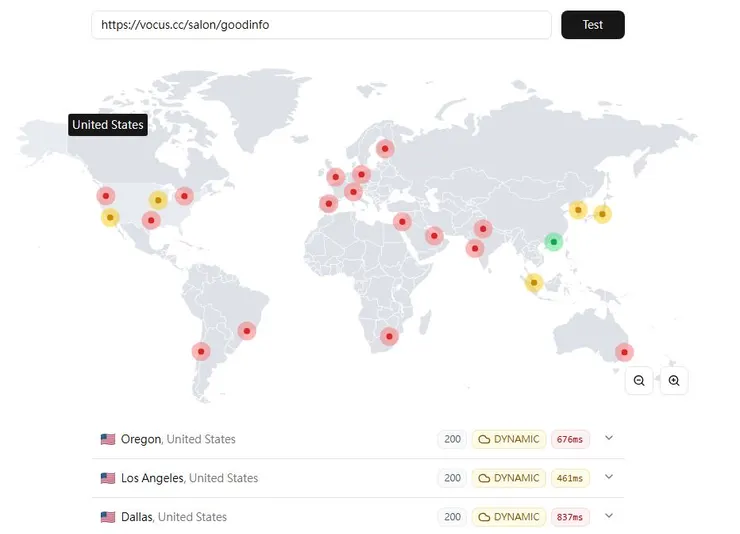Click the red marker in South Africa
Image resolution: width=740 pixels, height=534 pixels.
pyautogui.click(x=390, y=337)
